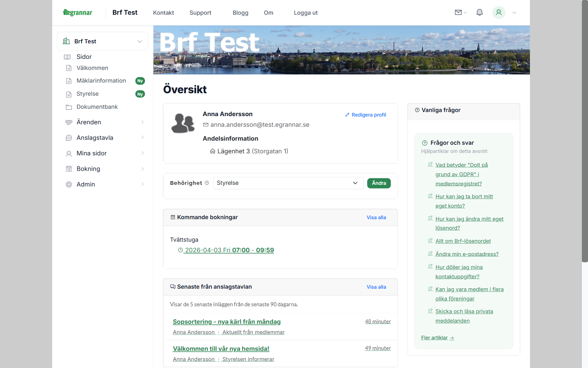The width and height of the screenshot is (588, 368).
Task: Click the 48 minuter timestamp link
Action: pyautogui.click(x=378, y=321)
